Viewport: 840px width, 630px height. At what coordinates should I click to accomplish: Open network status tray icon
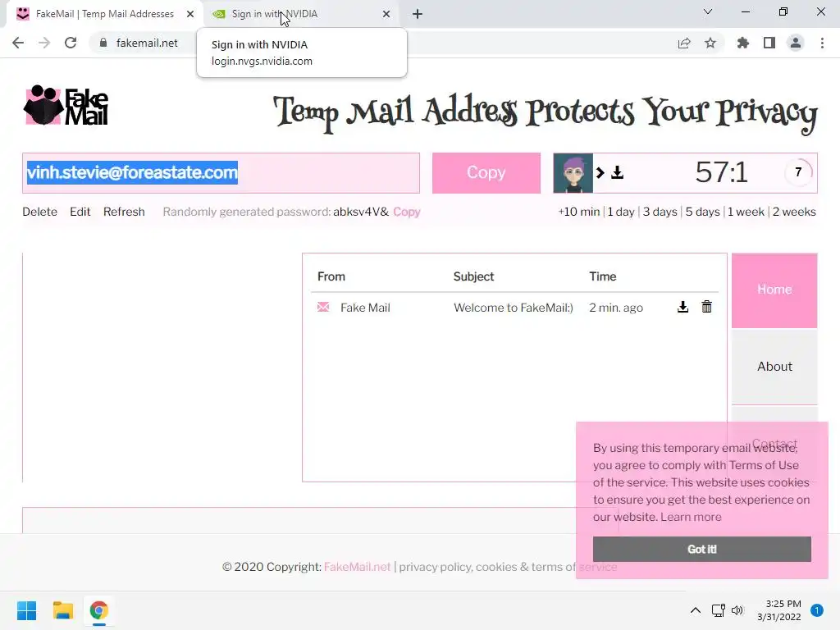click(x=718, y=610)
